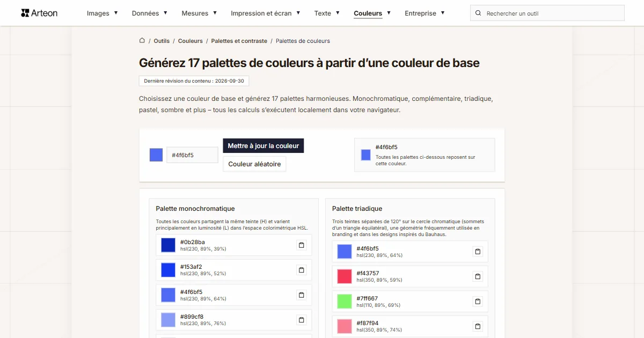Open Palettes et contraste breadcrumb link
Screen dimensions: 644x338
[x=239, y=41]
